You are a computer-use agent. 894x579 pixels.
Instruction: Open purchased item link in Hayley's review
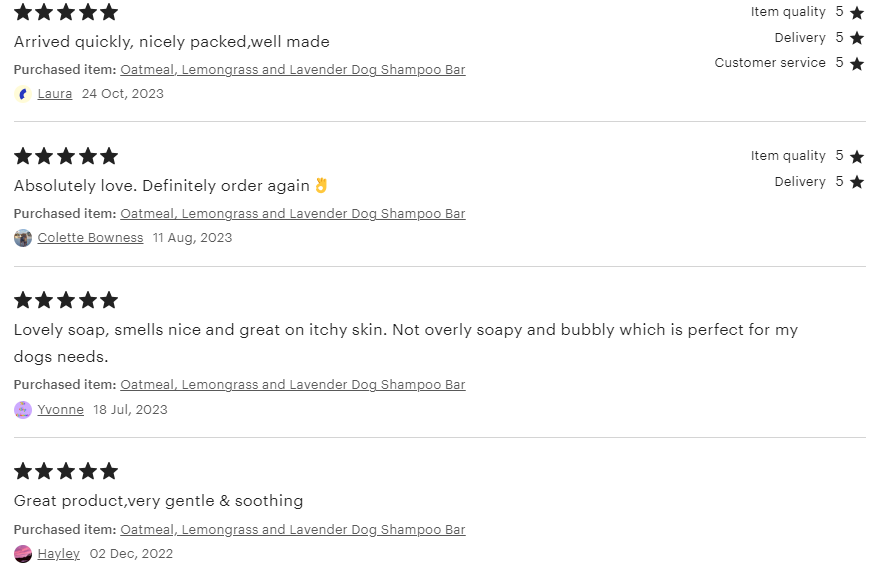[292, 530]
